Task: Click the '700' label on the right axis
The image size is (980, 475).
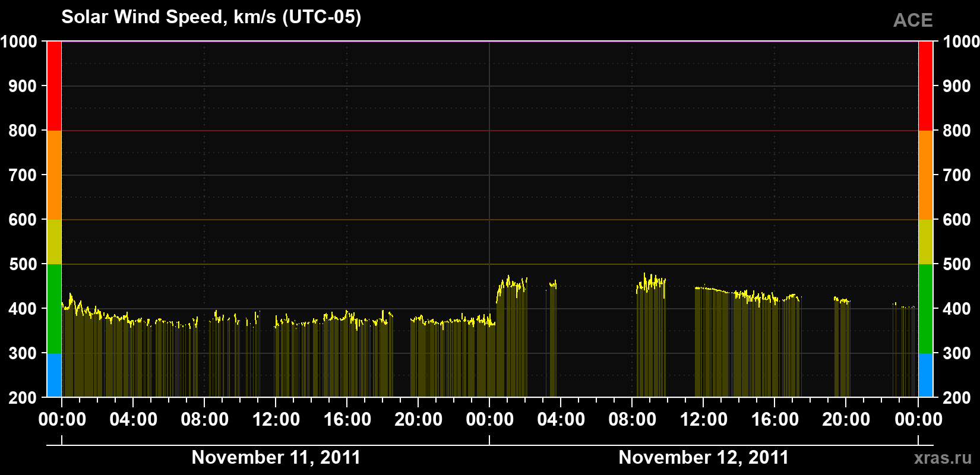Action: (957, 175)
